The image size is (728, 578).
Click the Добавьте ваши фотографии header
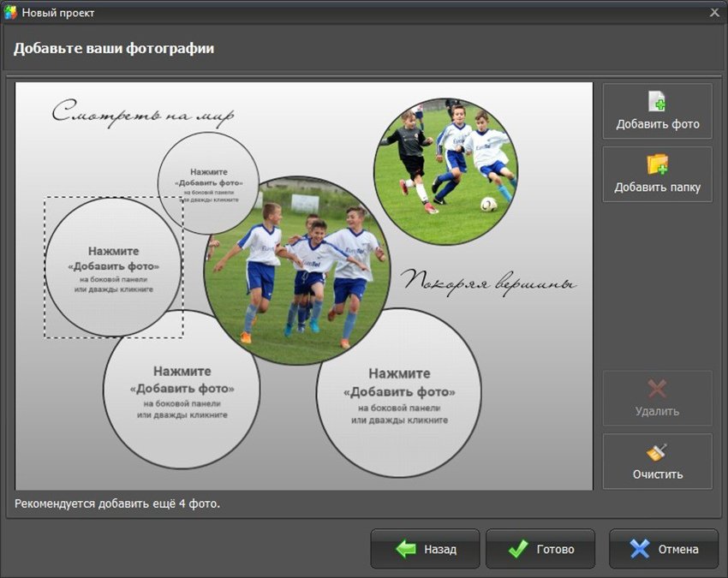tap(114, 49)
